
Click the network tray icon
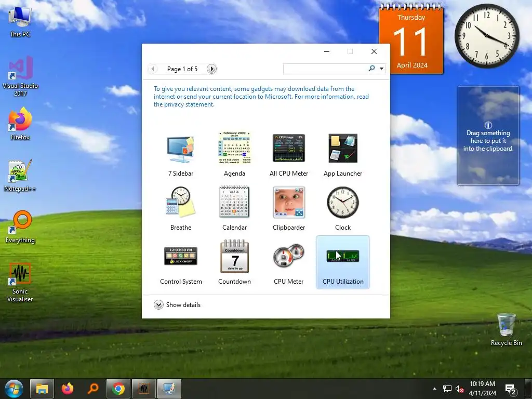(x=447, y=389)
